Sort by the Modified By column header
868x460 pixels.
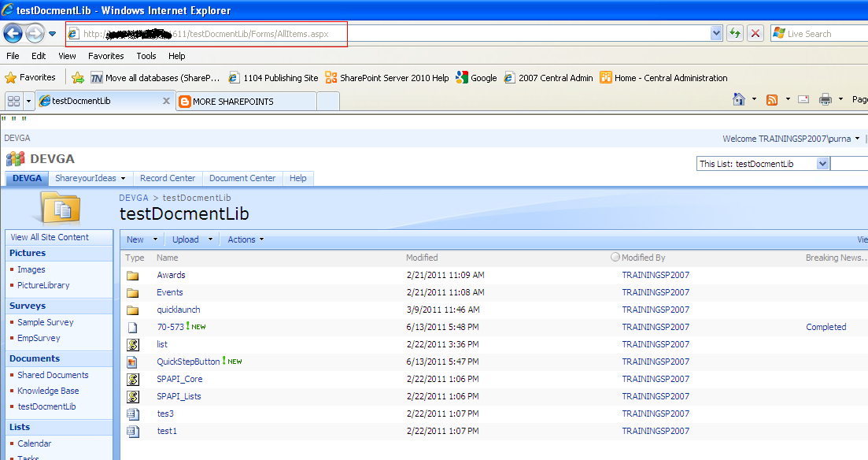(x=643, y=258)
